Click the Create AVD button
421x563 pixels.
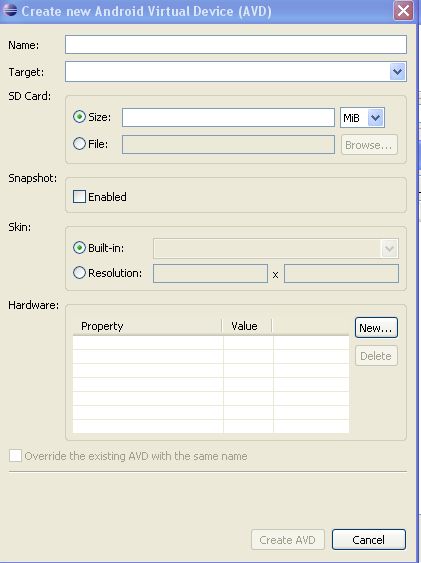tap(288, 540)
